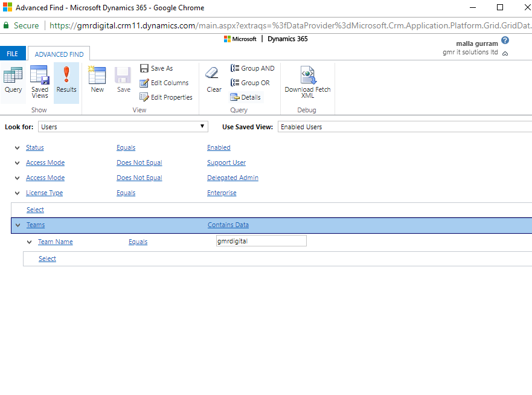Click the Delegated Admin value link
This screenshot has width=532, height=395.
pyautogui.click(x=232, y=178)
